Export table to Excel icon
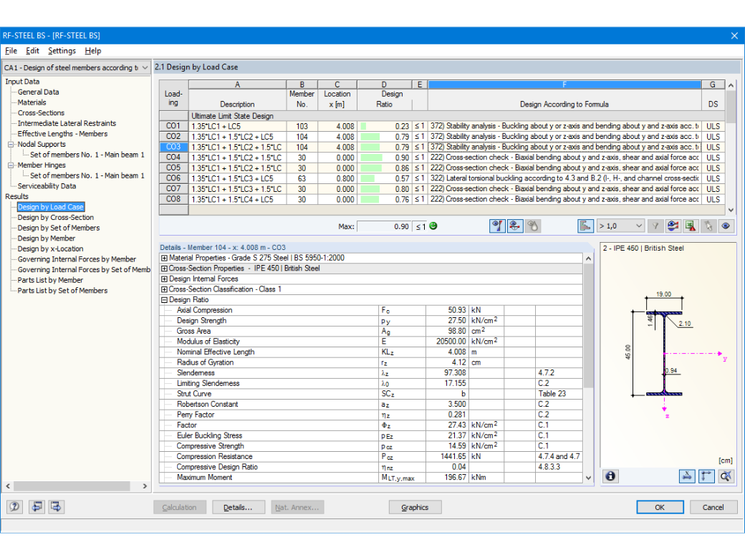This screenshot has width=745, height=560. click(x=691, y=226)
